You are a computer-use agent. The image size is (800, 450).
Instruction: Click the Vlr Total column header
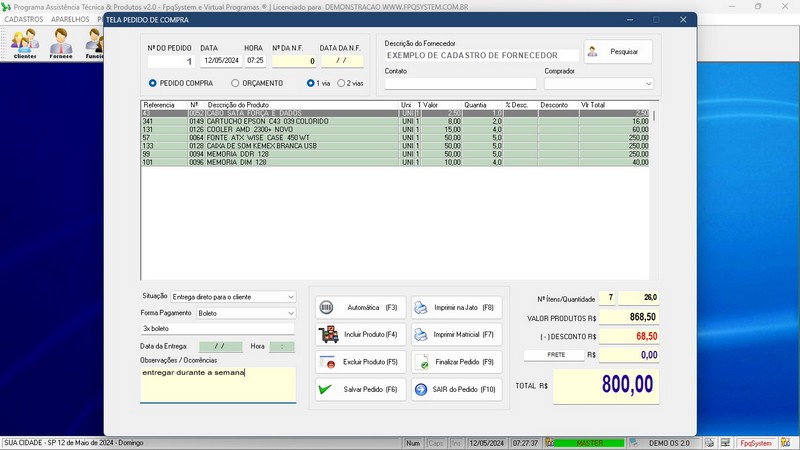[614, 105]
